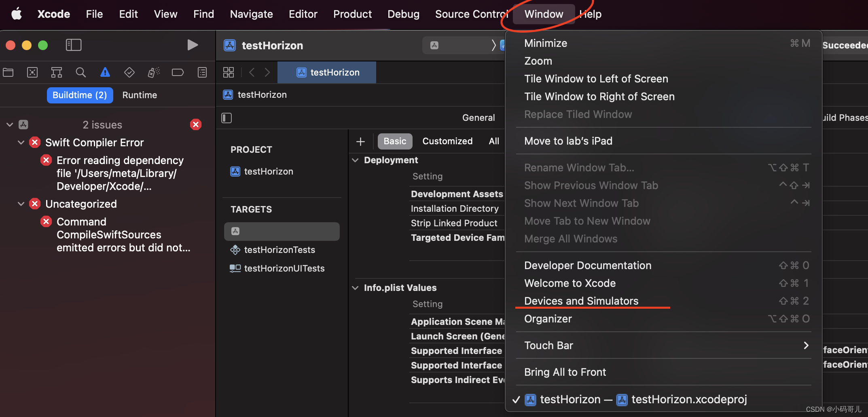The image size is (868, 417).
Task: Open the Touch Bar submenu
Action: coord(663,345)
